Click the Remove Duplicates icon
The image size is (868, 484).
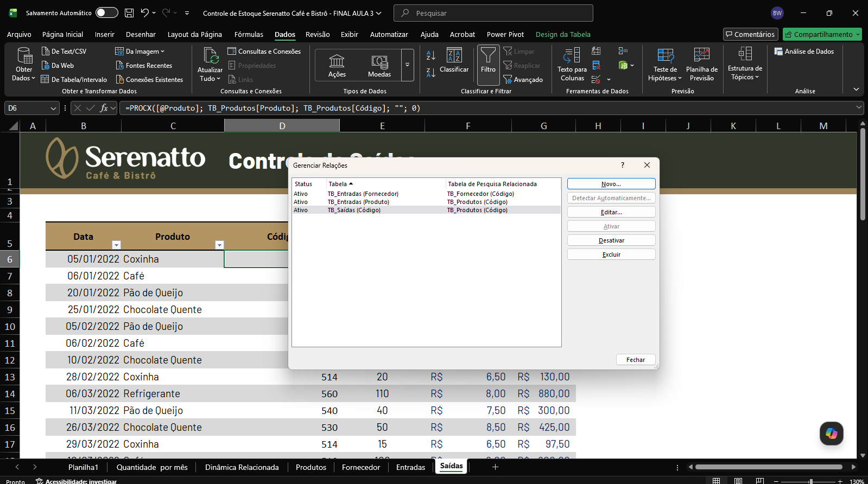click(x=596, y=66)
